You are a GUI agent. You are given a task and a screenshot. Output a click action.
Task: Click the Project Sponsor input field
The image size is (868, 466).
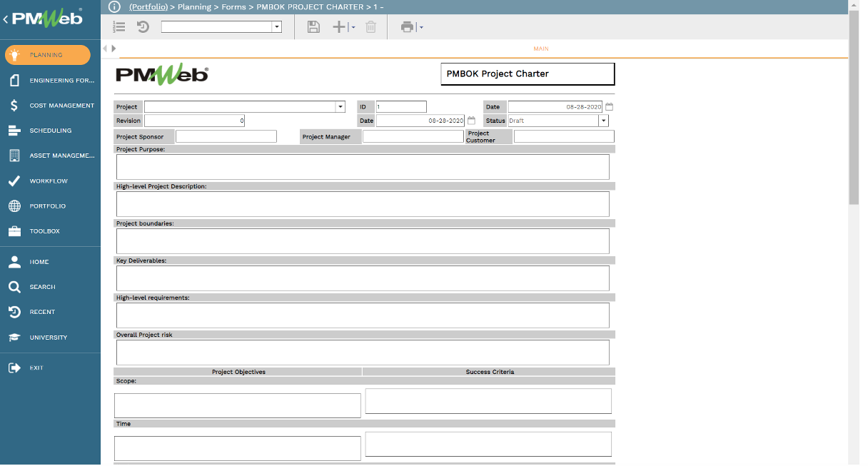(226, 136)
